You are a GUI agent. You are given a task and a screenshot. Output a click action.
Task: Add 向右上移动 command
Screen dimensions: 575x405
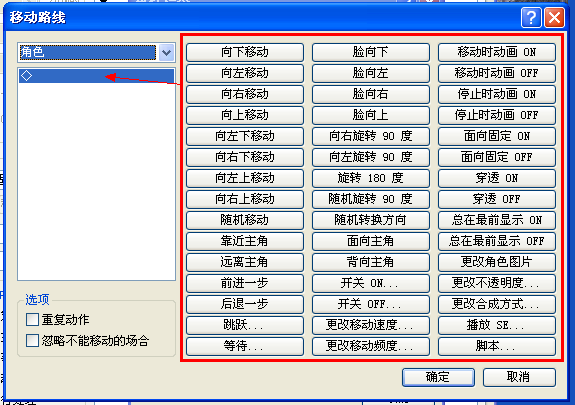245,199
